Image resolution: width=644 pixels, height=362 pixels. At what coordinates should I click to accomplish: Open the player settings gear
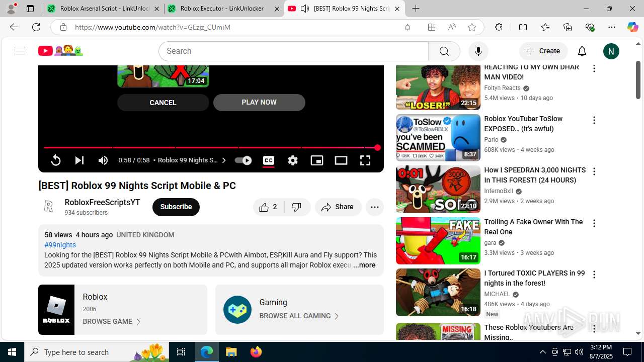pos(293,160)
